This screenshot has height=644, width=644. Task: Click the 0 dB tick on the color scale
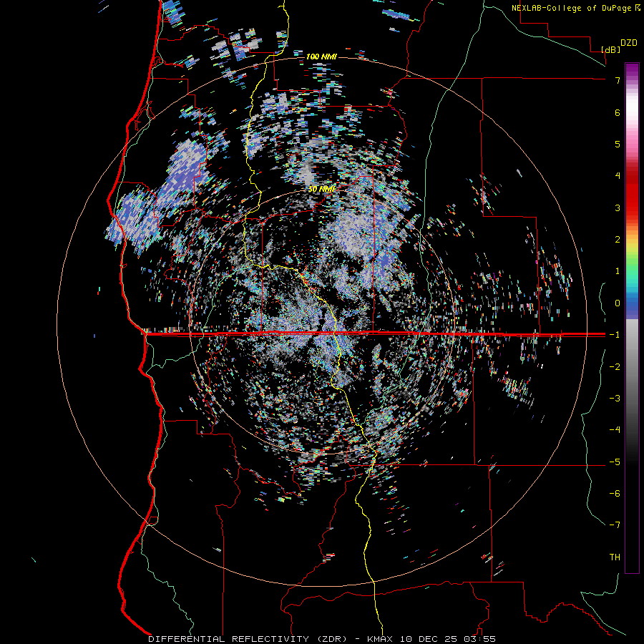tap(618, 303)
